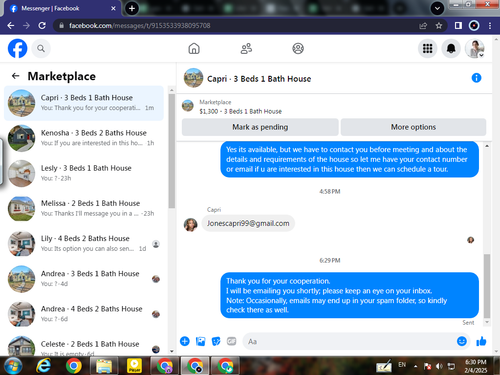Click Capri's avatar beside the email message
The height and width of the screenshot is (375, 500).
tap(191, 225)
